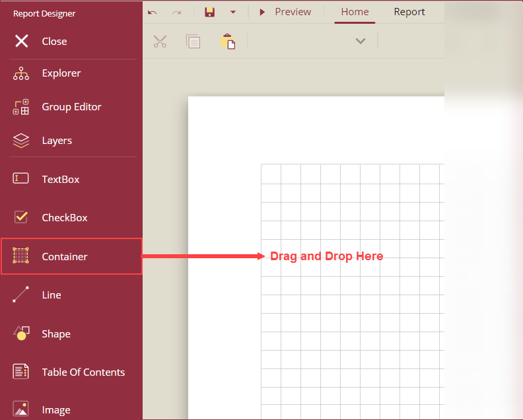Copy the selected item
The width and height of the screenshot is (523, 420).
(193, 42)
